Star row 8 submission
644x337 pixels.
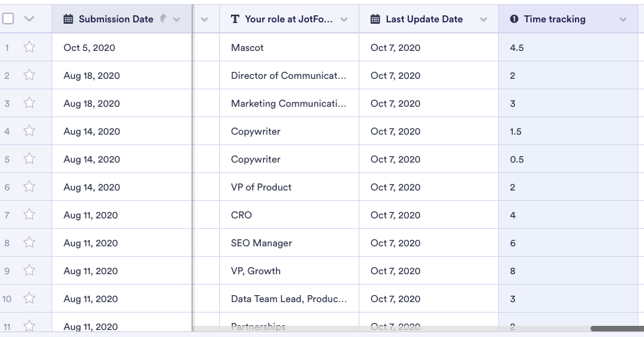pos(29,243)
